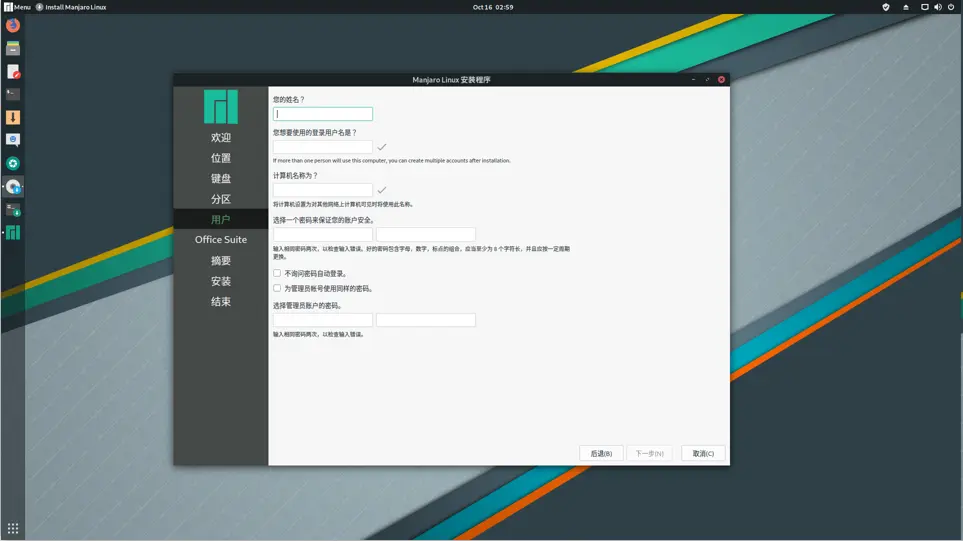Click the Manjaro logo in installer sidebar
This screenshot has height=541, width=963.
[x=220, y=107]
